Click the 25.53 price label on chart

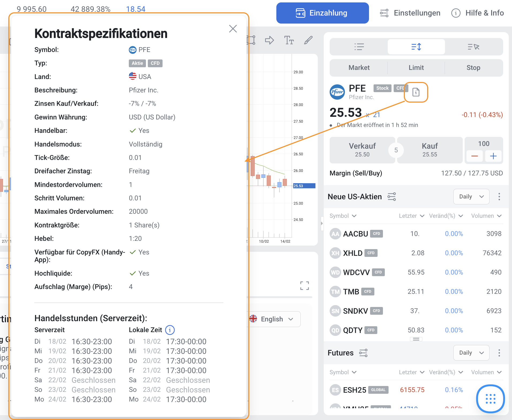[304, 186]
